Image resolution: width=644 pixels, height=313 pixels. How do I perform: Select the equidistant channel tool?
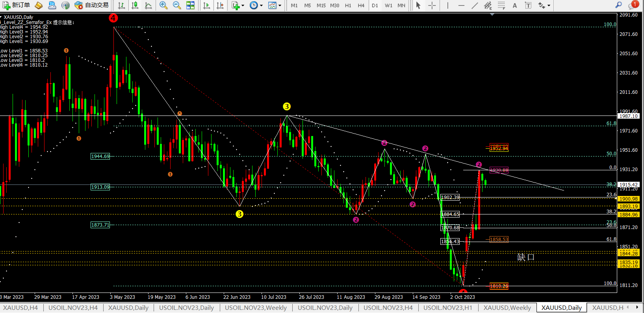[488, 5]
